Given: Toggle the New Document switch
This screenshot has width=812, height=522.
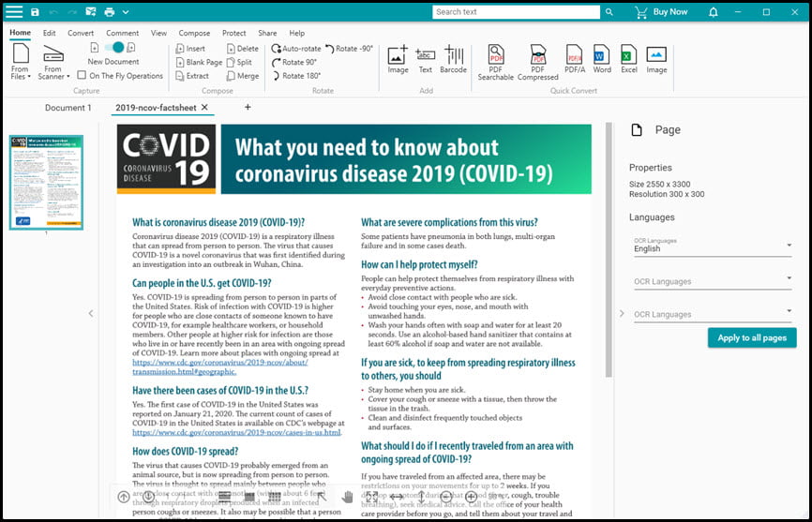Looking at the screenshot, I should point(114,48).
